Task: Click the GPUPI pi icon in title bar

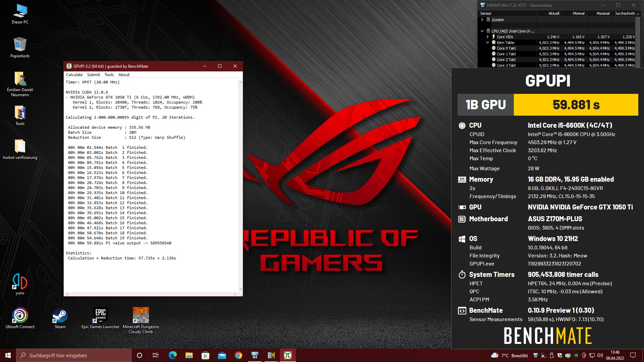Action: click(x=69, y=66)
